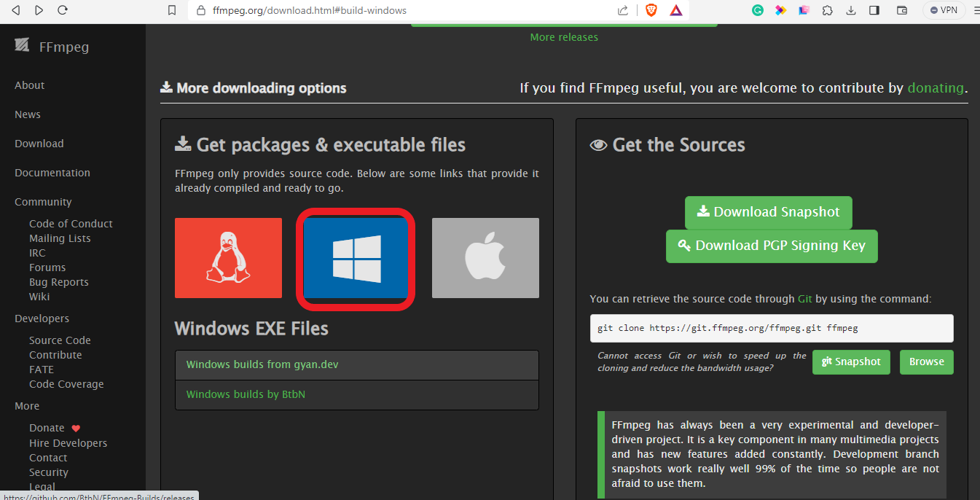Open the share page icon

[623, 10]
